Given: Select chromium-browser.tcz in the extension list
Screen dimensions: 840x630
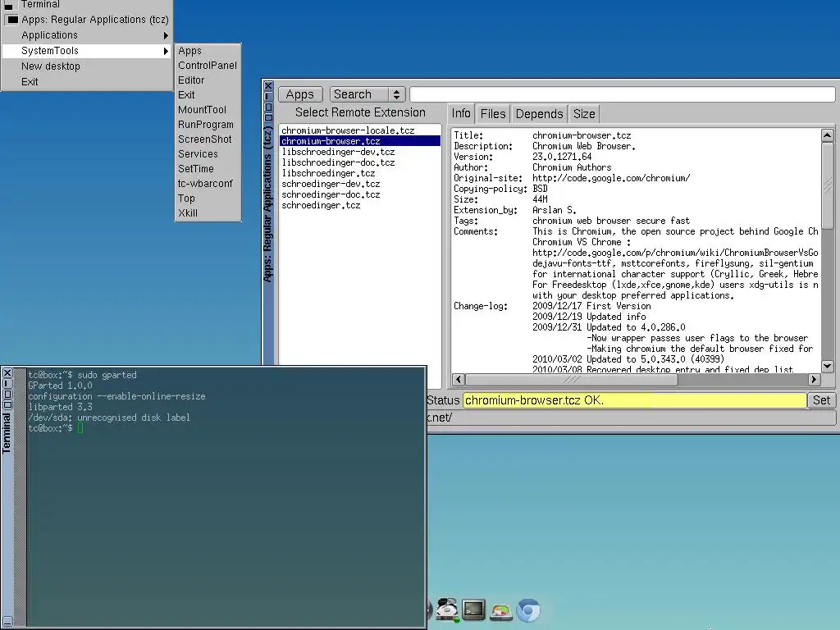Looking at the screenshot, I should [359, 141].
